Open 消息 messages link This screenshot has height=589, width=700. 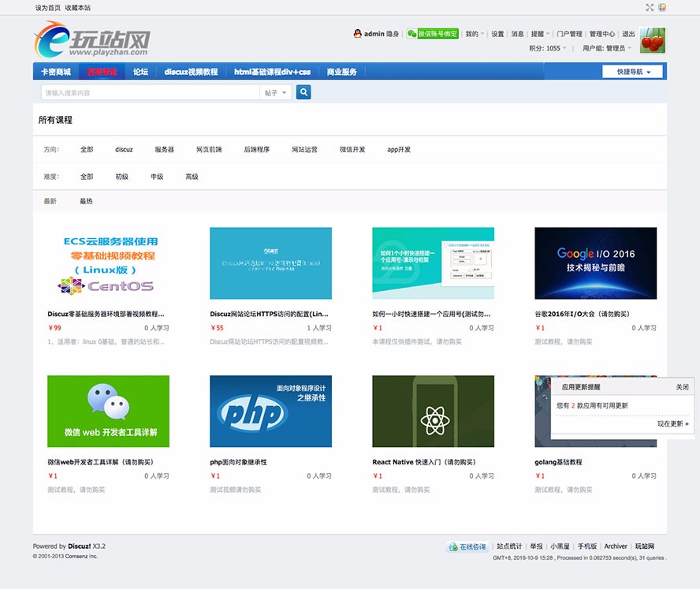coord(517,34)
